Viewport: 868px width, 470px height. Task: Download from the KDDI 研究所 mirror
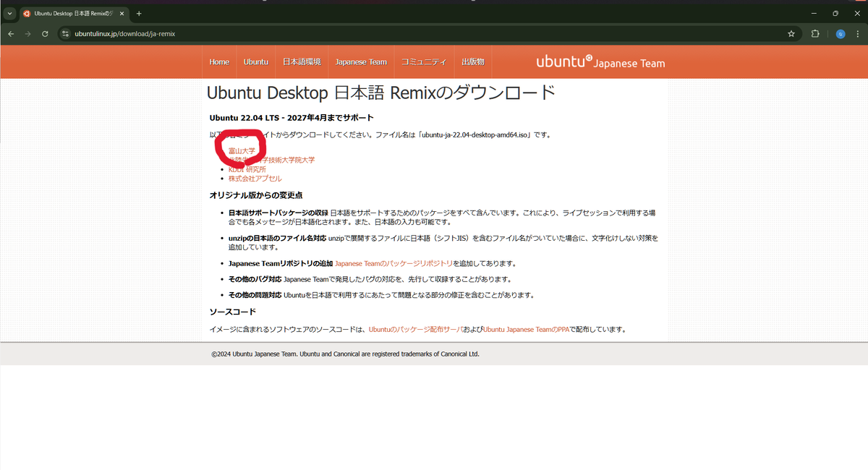(247, 169)
